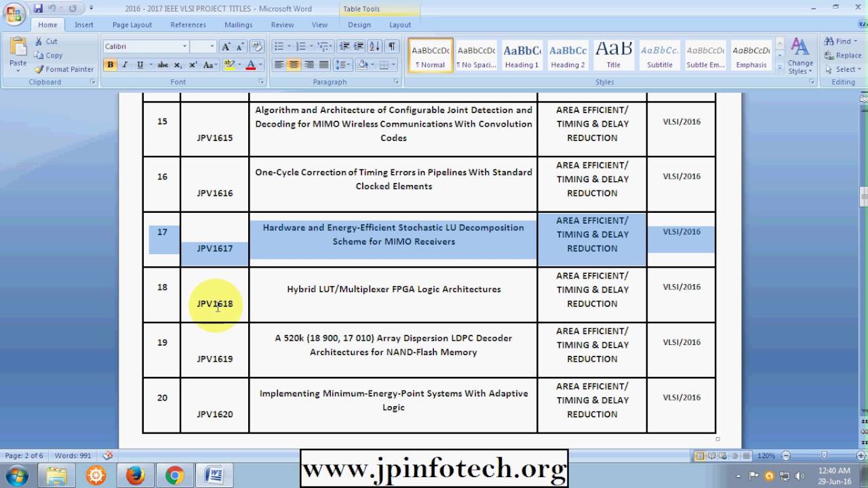The image size is (868, 488).
Task: Toggle Print Layout view button
Action: click(x=699, y=456)
